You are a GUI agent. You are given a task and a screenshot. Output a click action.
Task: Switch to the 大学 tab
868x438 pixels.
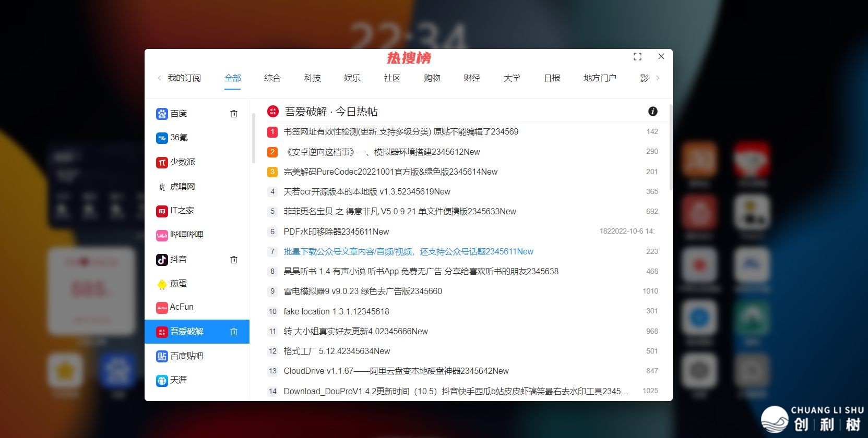pyautogui.click(x=512, y=78)
